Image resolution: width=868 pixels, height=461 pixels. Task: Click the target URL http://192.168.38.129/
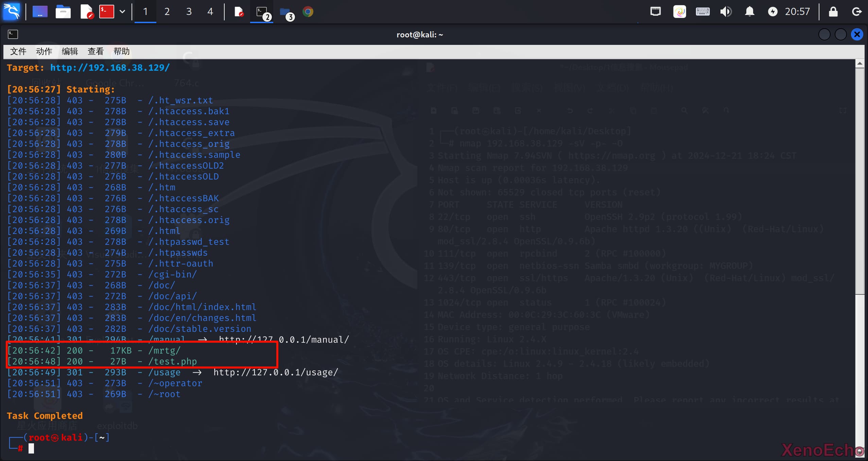pos(110,68)
